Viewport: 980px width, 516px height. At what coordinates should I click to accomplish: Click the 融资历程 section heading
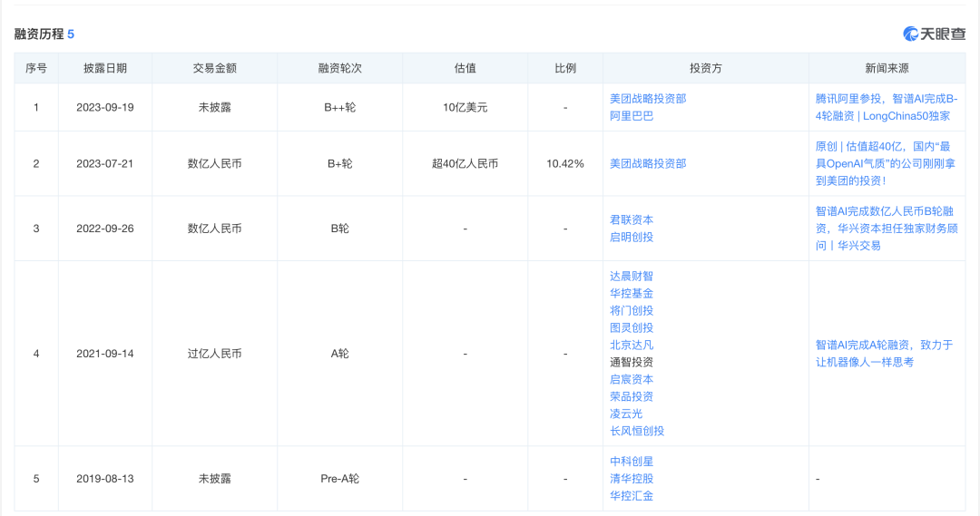39,34
